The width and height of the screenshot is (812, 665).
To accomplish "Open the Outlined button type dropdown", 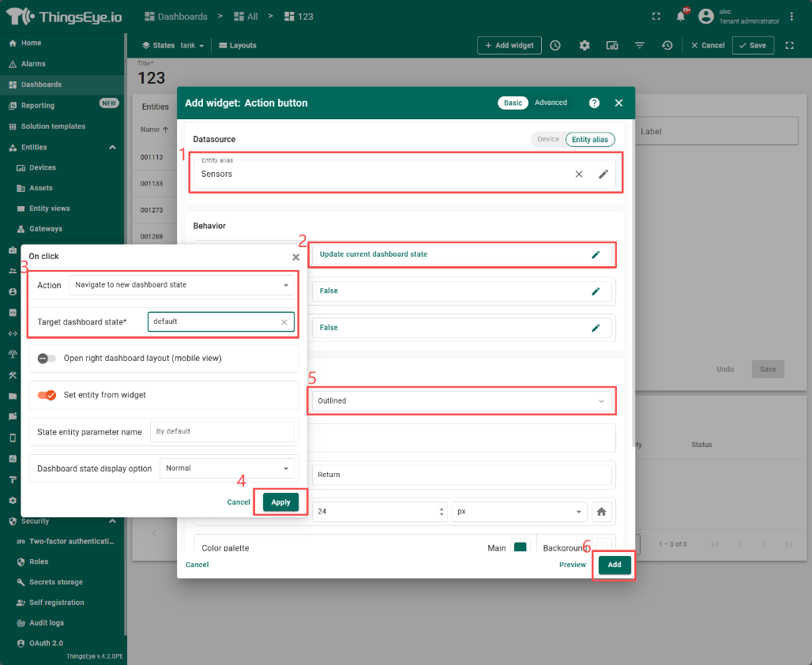I will click(x=461, y=401).
